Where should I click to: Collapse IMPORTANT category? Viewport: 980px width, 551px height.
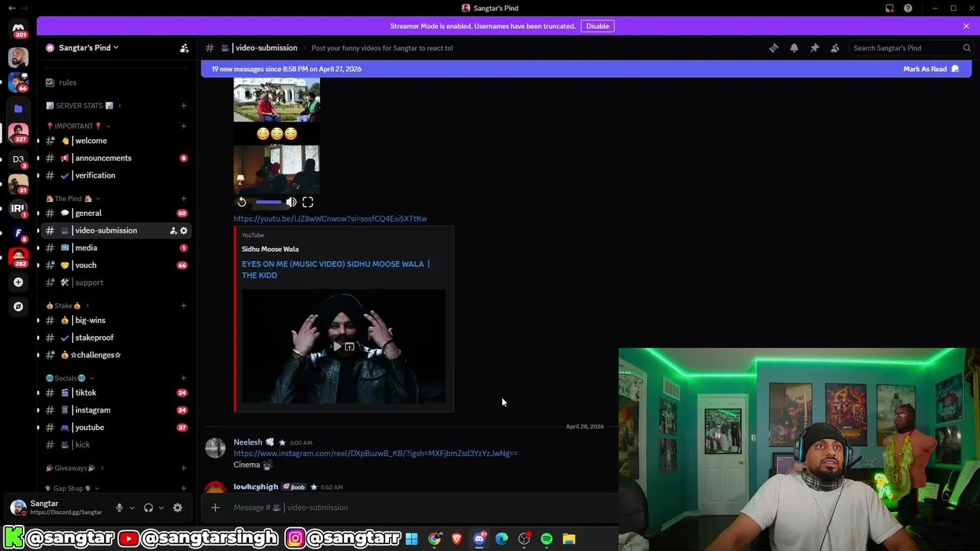[78, 126]
